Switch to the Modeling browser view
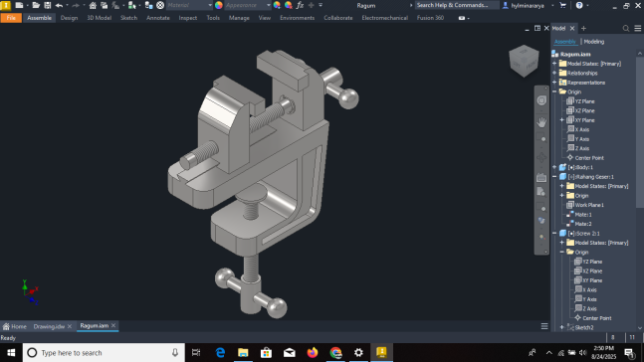Image resolution: width=644 pixels, height=362 pixels. (x=594, y=42)
